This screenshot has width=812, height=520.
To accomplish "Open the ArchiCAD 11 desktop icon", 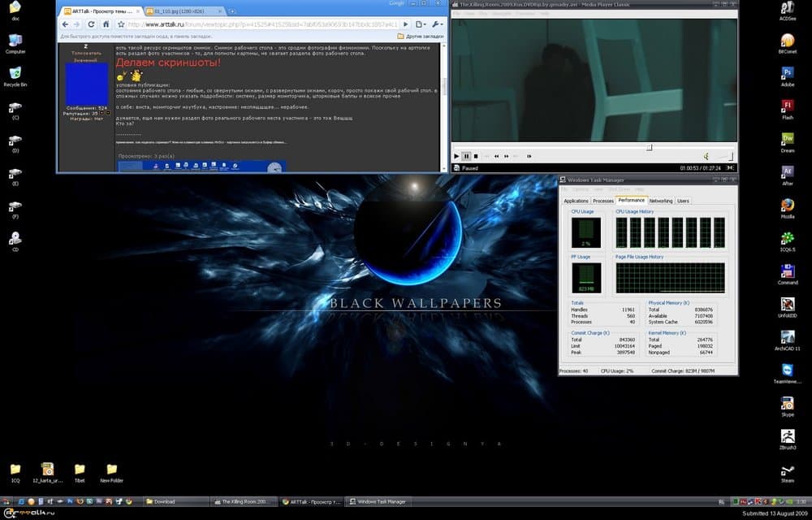I will pos(787,340).
